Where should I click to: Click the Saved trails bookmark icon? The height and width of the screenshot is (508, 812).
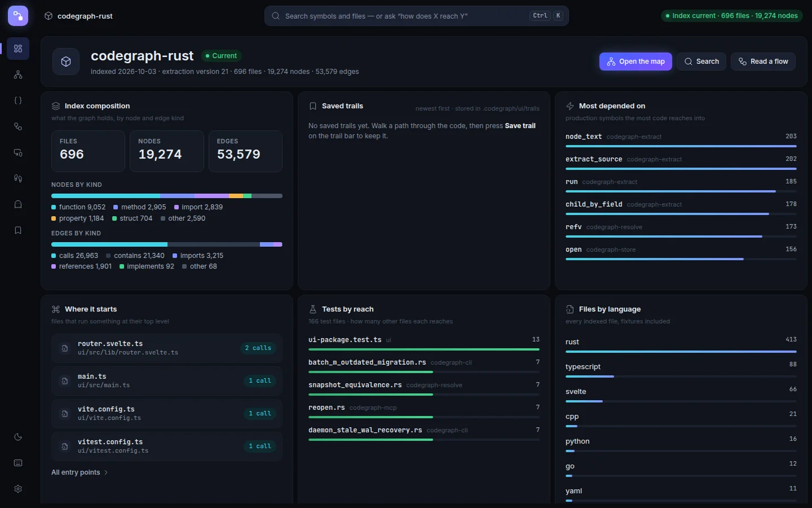point(313,106)
